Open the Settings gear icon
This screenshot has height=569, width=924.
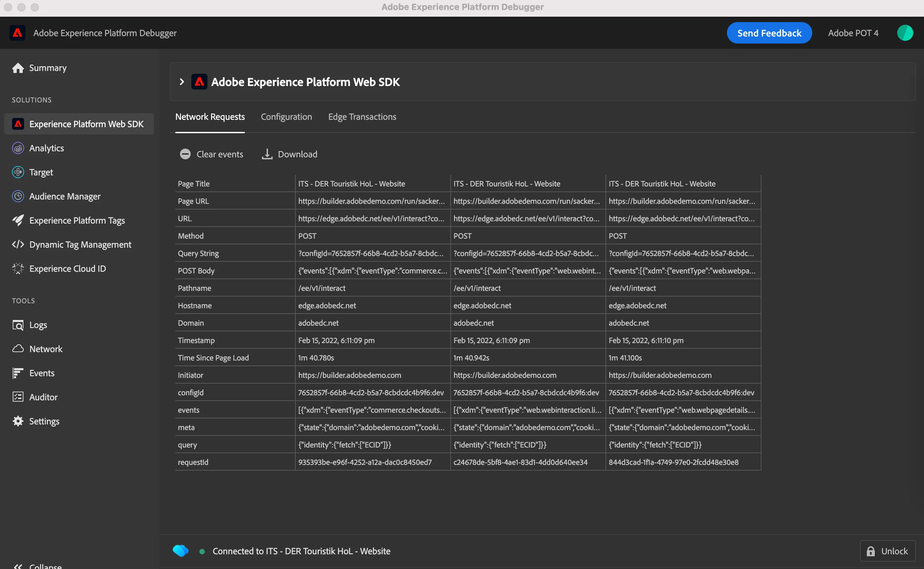click(x=18, y=421)
